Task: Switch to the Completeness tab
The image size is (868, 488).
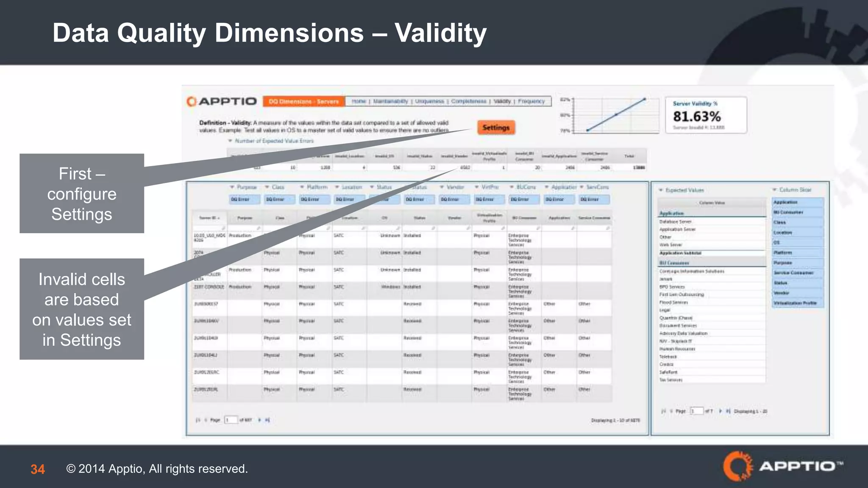Action: (x=469, y=101)
